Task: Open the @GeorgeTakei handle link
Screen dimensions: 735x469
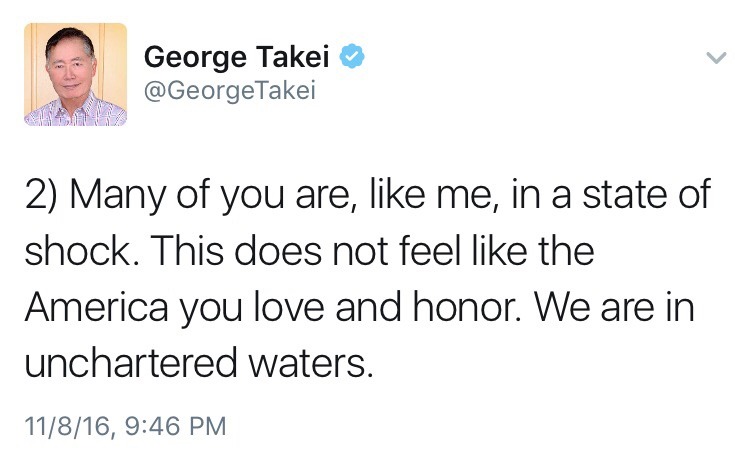Action: [x=230, y=91]
